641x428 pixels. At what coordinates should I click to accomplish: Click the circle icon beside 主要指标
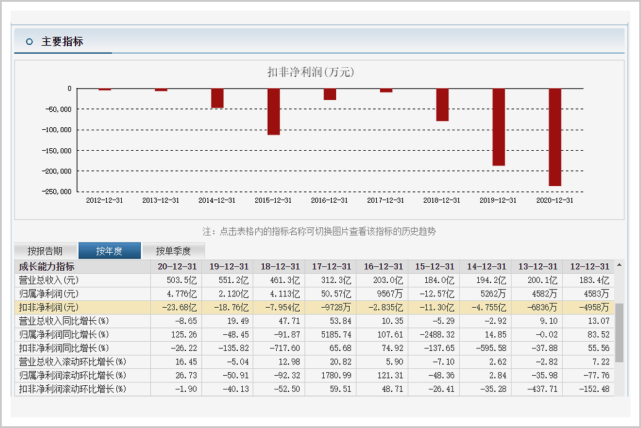tap(29, 42)
